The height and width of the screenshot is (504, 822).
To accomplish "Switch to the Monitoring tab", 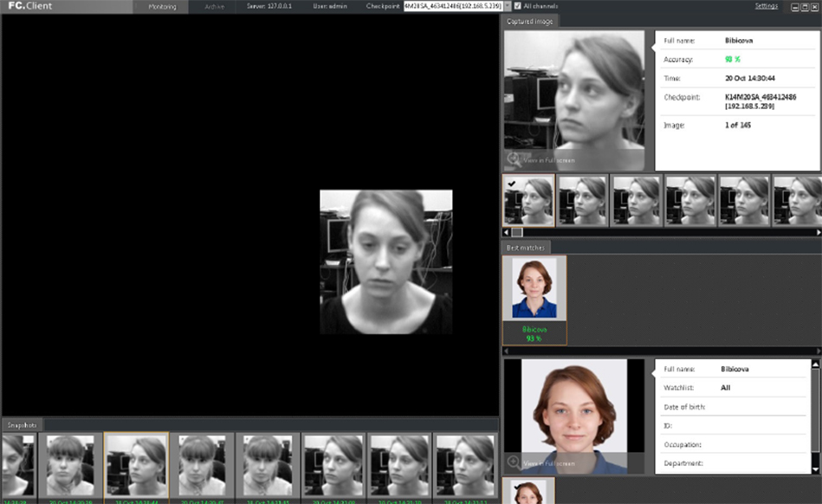I will (162, 6).
